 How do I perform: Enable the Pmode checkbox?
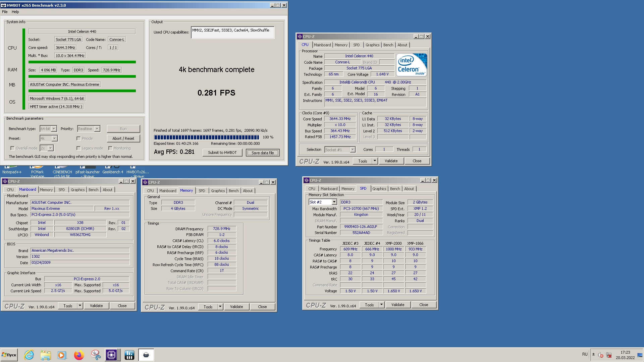(78, 138)
